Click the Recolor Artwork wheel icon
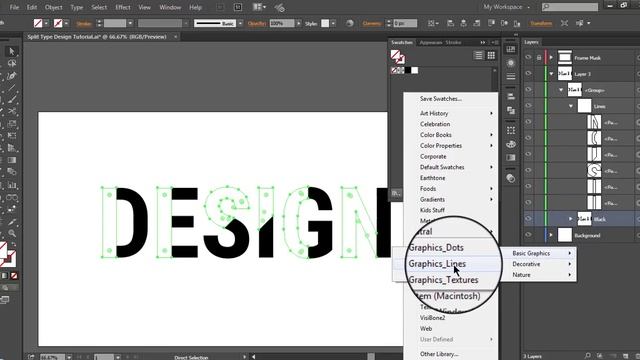 click(x=349, y=23)
